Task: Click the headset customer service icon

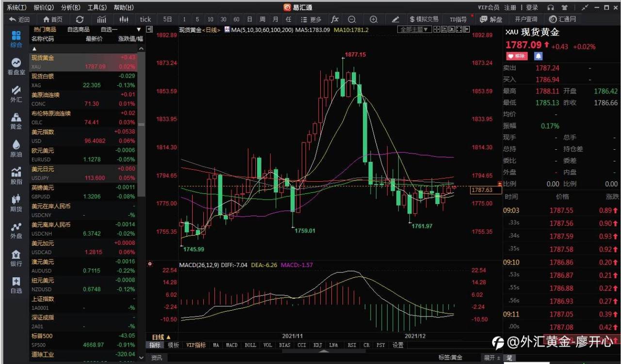Action: (551, 7)
